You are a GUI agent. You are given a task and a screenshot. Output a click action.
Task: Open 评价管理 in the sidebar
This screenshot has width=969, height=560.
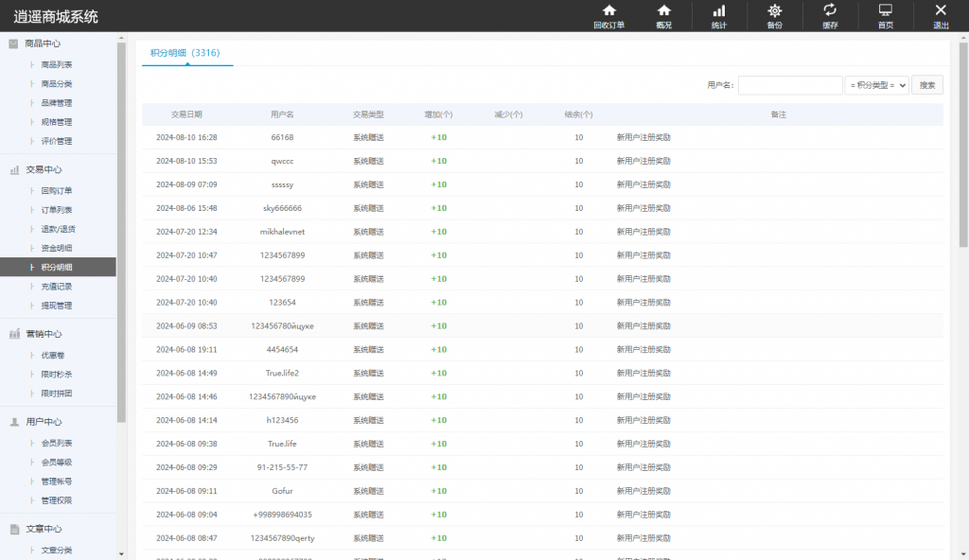[x=57, y=141]
